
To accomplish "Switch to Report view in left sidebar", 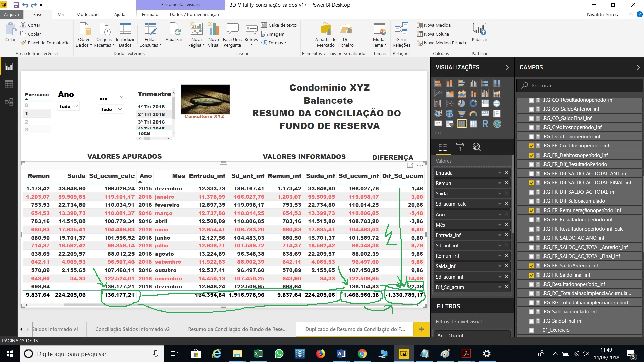I will point(9,67).
